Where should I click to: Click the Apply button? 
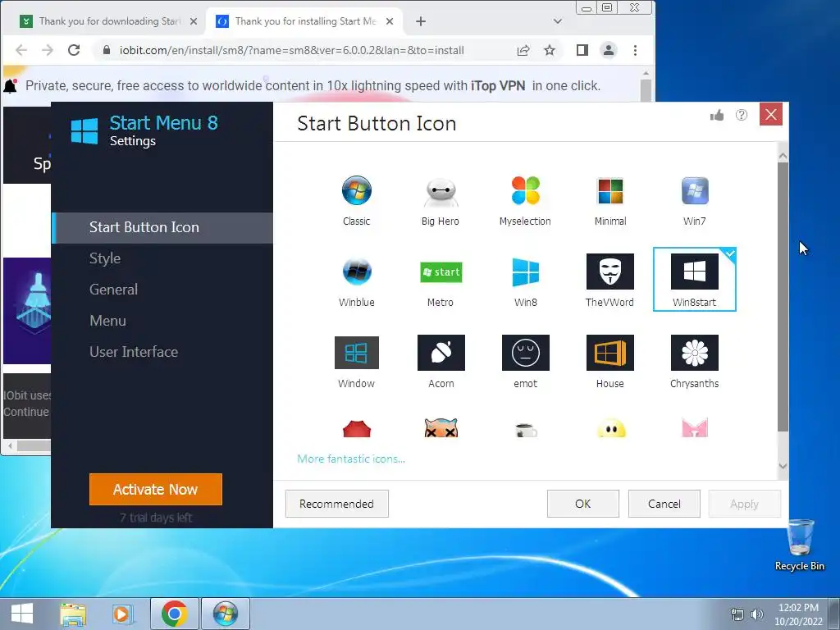(744, 504)
